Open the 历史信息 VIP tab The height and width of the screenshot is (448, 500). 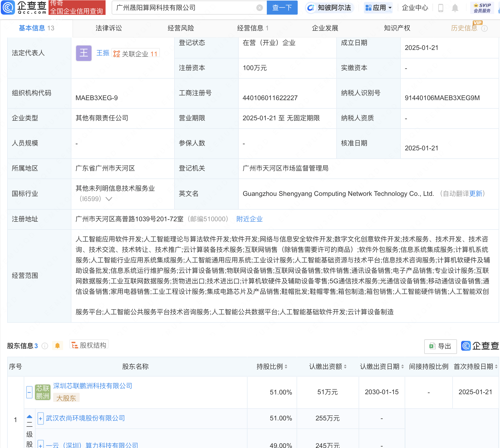click(x=464, y=28)
